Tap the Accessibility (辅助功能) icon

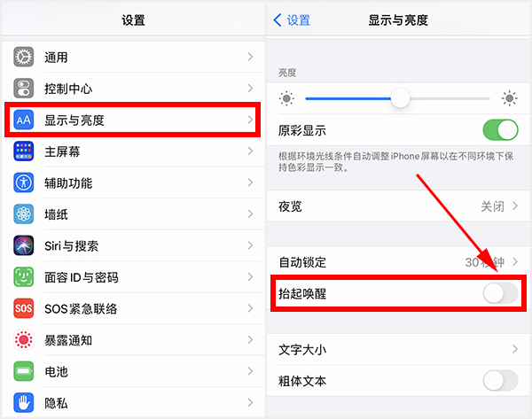(24, 183)
